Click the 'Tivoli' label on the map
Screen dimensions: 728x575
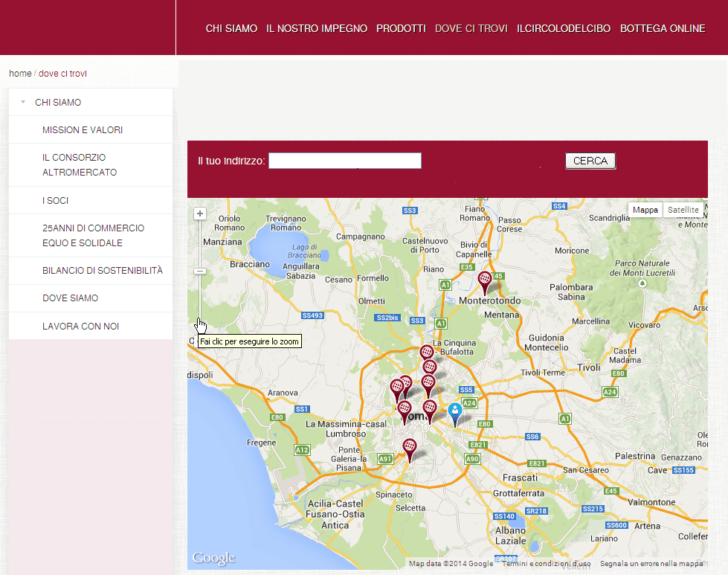click(589, 368)
